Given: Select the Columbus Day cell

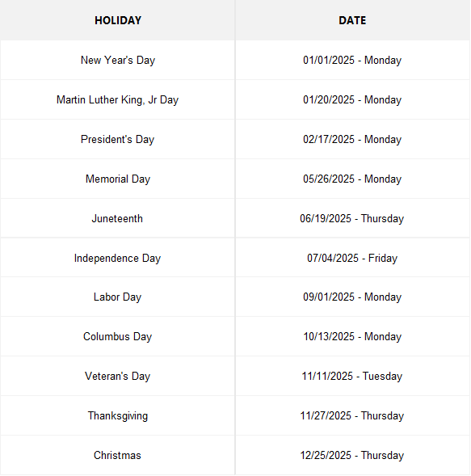Looking at the screenshot, I should (x=118, y=336).
